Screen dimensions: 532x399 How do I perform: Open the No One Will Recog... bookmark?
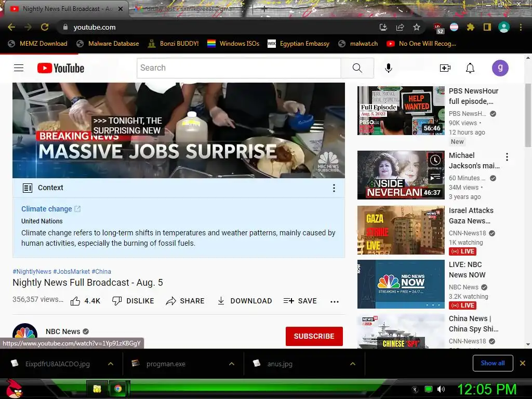pos(421,44)
